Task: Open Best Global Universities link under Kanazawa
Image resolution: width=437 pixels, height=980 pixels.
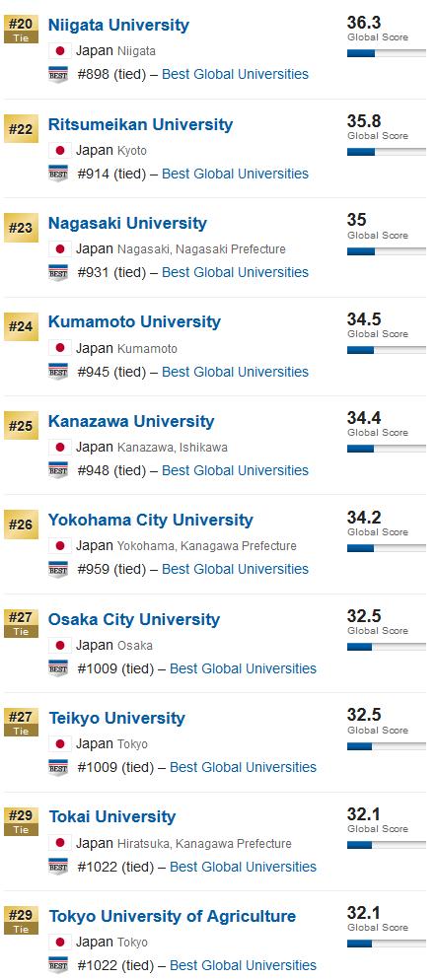Action: (235, 470)
